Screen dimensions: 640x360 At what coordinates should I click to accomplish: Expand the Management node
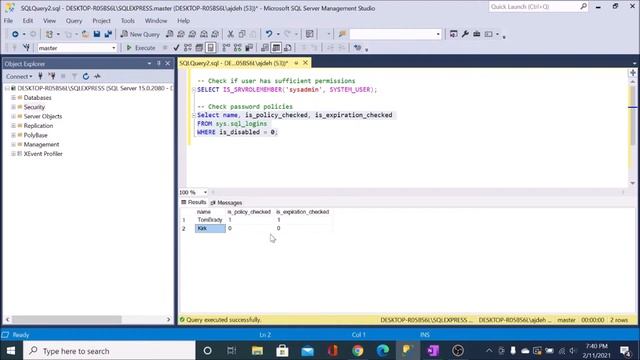coord(13,144)
